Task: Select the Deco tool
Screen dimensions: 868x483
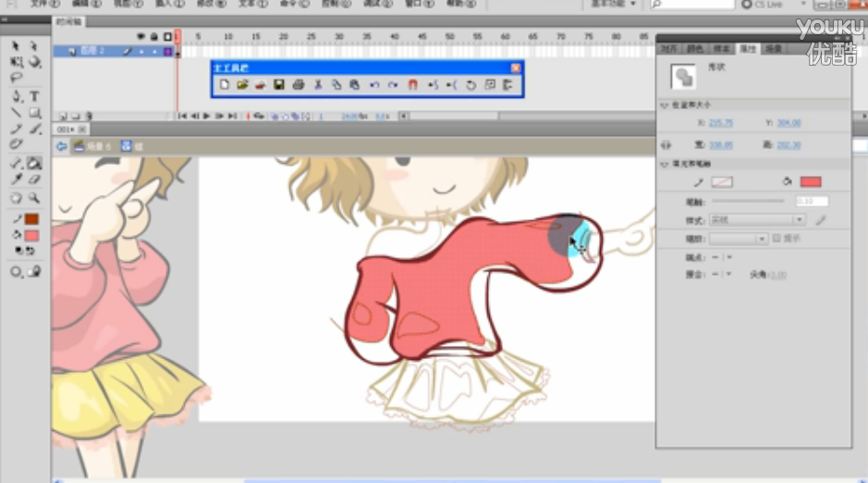Action: tap(16, 144)
